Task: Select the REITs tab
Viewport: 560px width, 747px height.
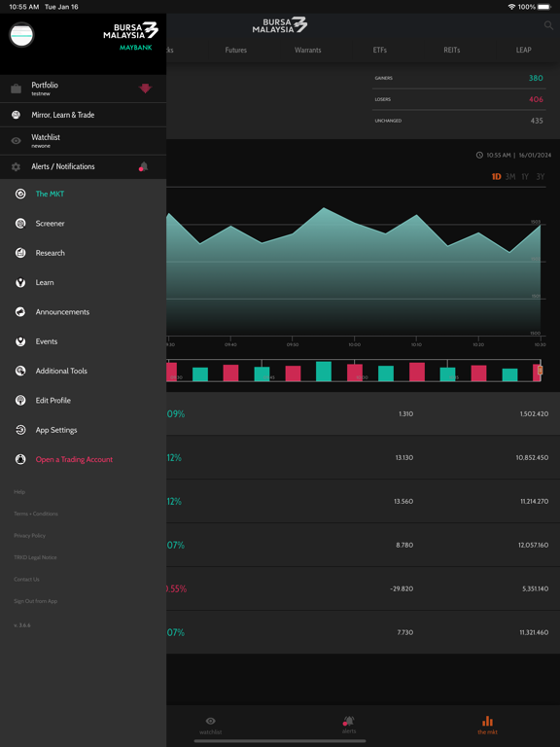Action: (x=451, y=50)
